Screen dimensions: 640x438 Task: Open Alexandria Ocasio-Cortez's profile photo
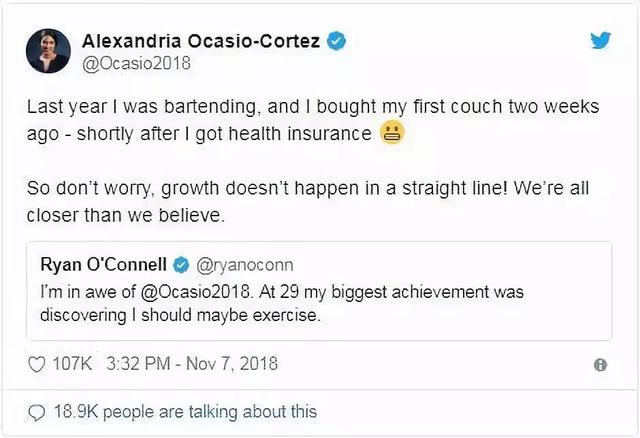coord(48,51)
